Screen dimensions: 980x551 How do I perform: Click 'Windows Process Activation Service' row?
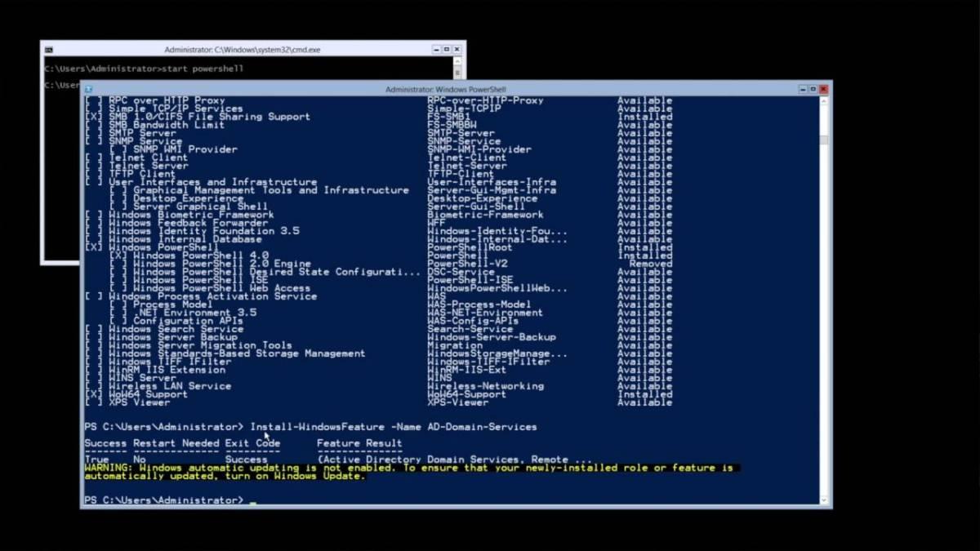pos(379,296)
